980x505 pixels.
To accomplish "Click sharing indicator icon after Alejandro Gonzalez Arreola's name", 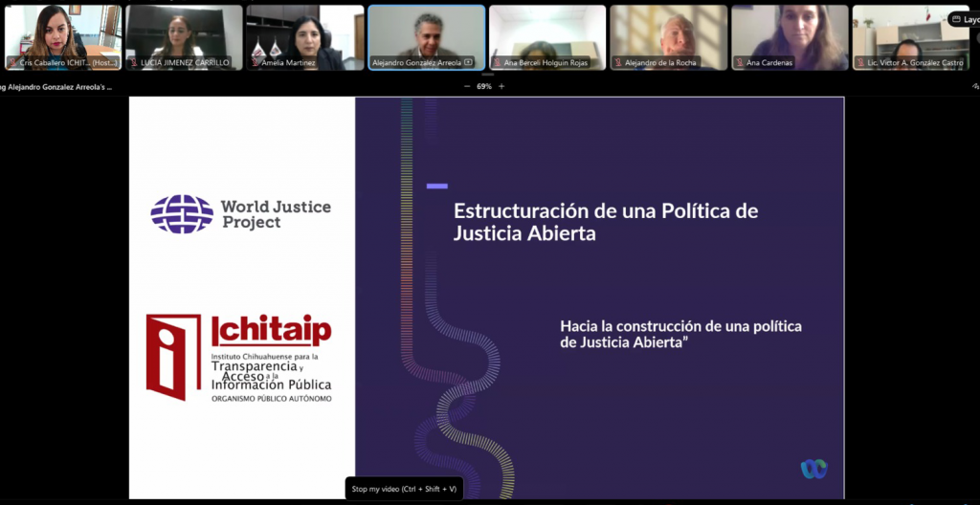I will 468,62.
